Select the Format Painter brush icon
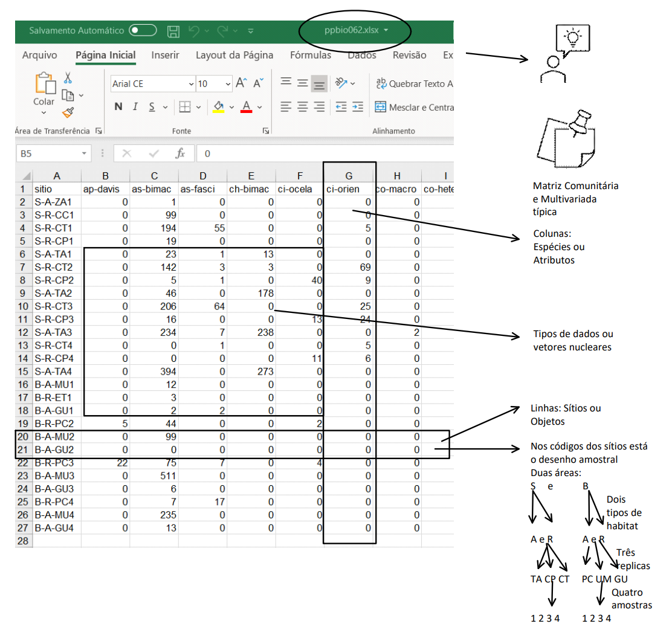The image size is (672, 641). [68, 112]
